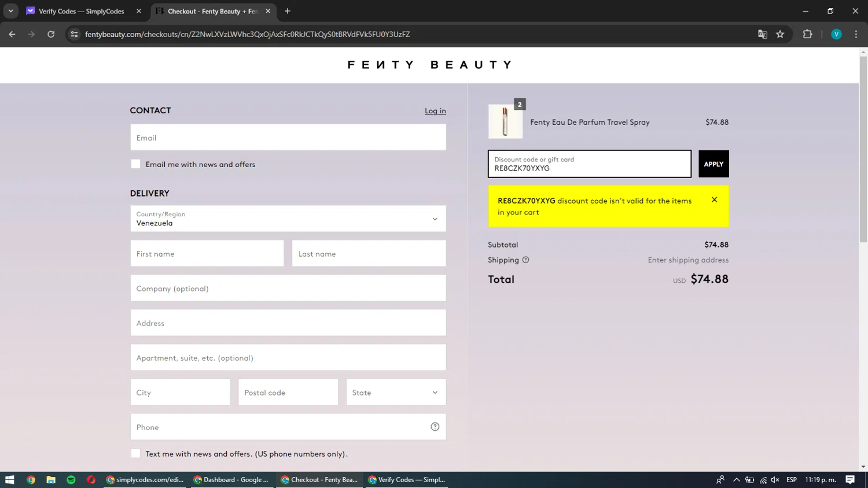
Task: Switch to Verify Codes — Simpl... taskbar window
Action: (x=406, y=480)
